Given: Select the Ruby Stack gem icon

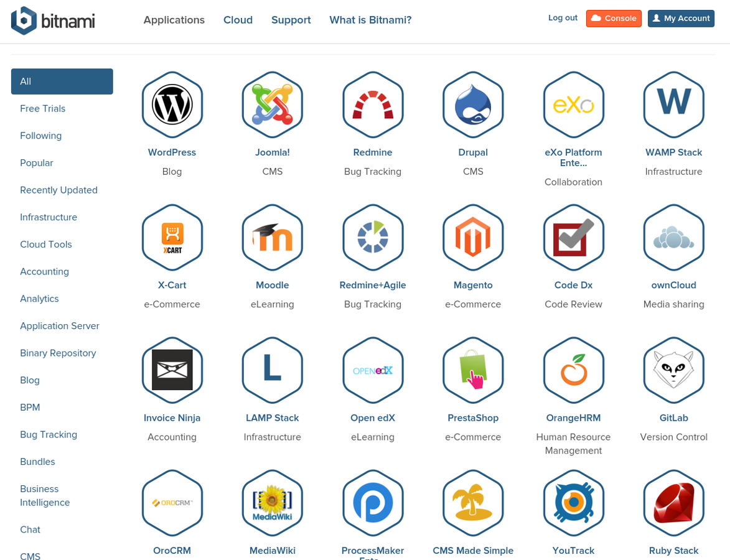Looking at the screenshot, I should coord(673,503).
